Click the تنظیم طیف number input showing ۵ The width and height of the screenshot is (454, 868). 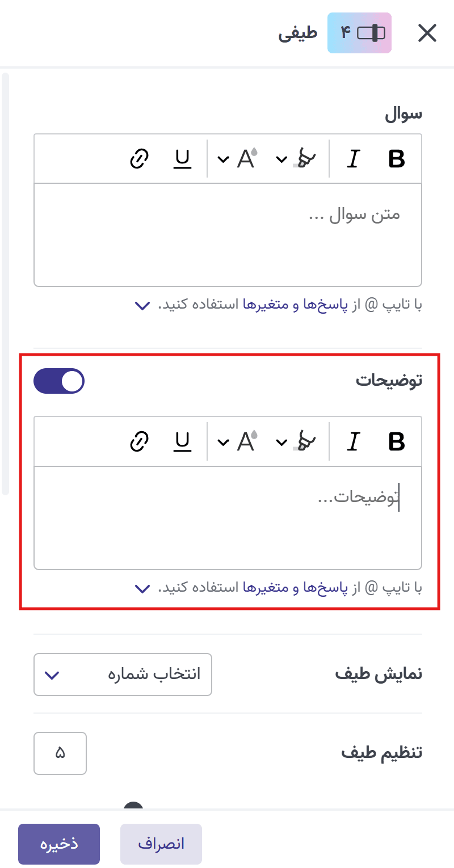[x=60, y=753]
